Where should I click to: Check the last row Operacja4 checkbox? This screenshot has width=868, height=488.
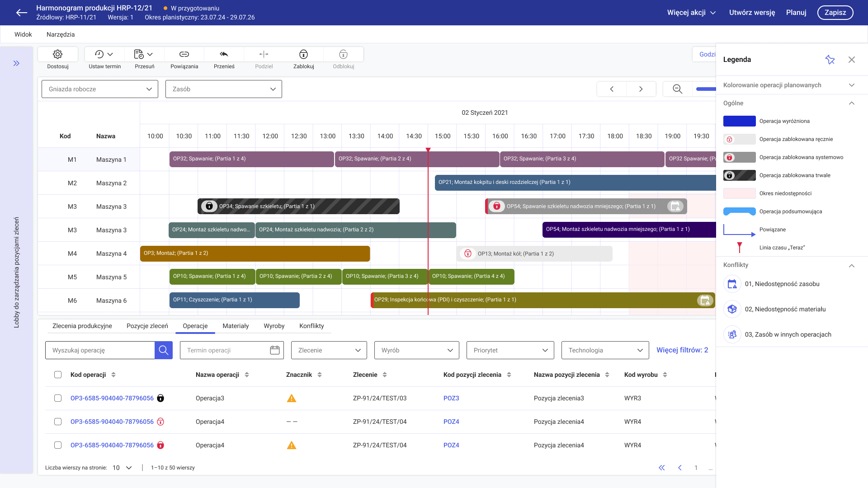(x=58, y=445)
